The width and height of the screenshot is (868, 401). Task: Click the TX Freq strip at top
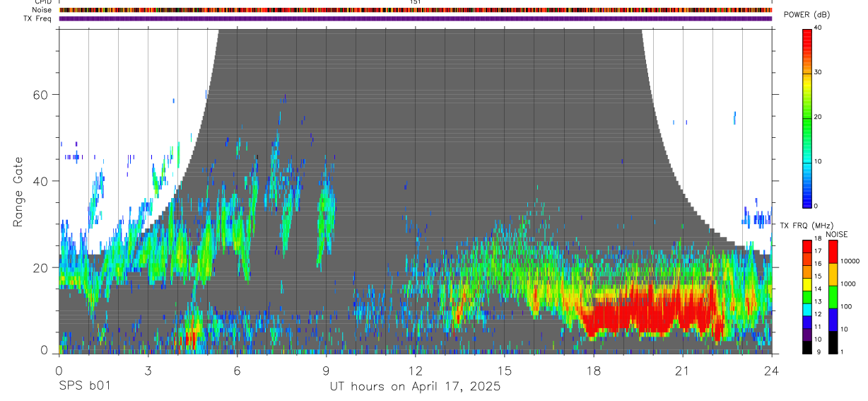pyautogui.click(x=415, y=18)
